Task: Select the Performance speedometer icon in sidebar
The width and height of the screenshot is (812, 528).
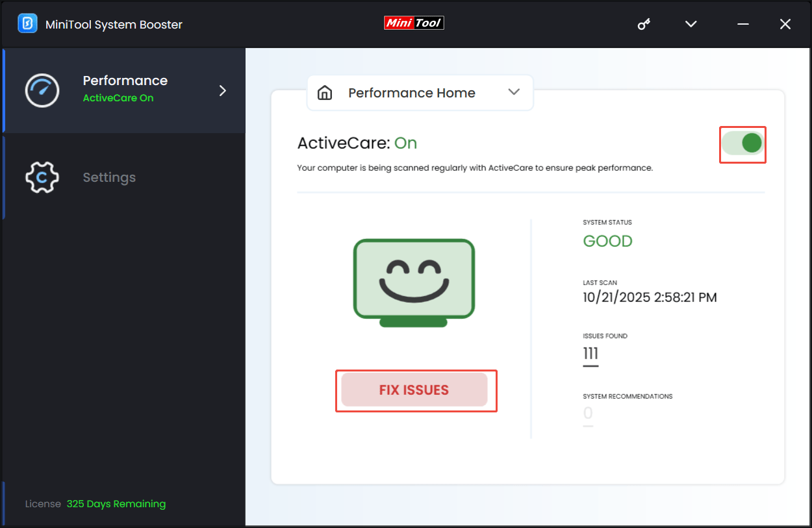Action: 42,90
